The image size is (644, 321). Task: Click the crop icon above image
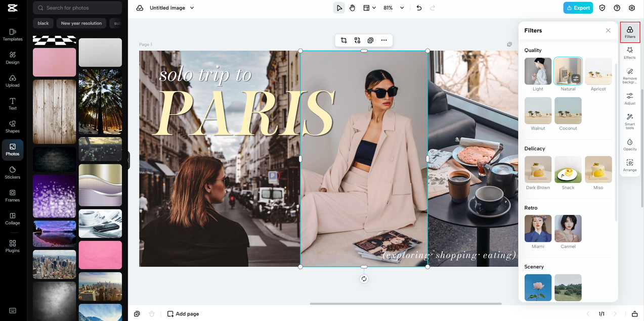coord(344,40)
